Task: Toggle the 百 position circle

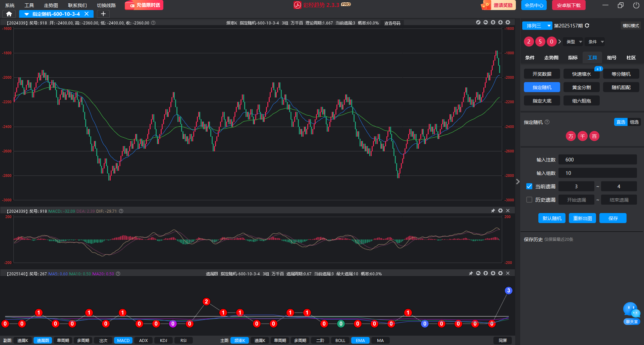Action: (594, 136)
